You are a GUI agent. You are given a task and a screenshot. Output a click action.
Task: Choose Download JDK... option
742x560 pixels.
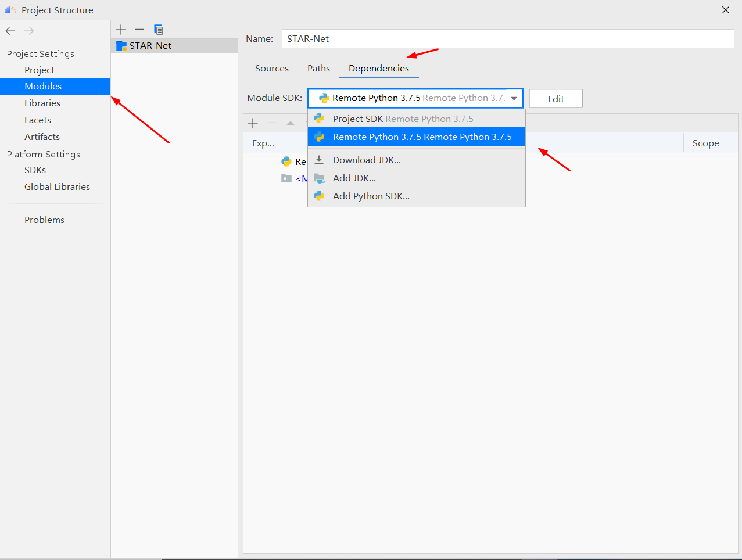point(417,160)
